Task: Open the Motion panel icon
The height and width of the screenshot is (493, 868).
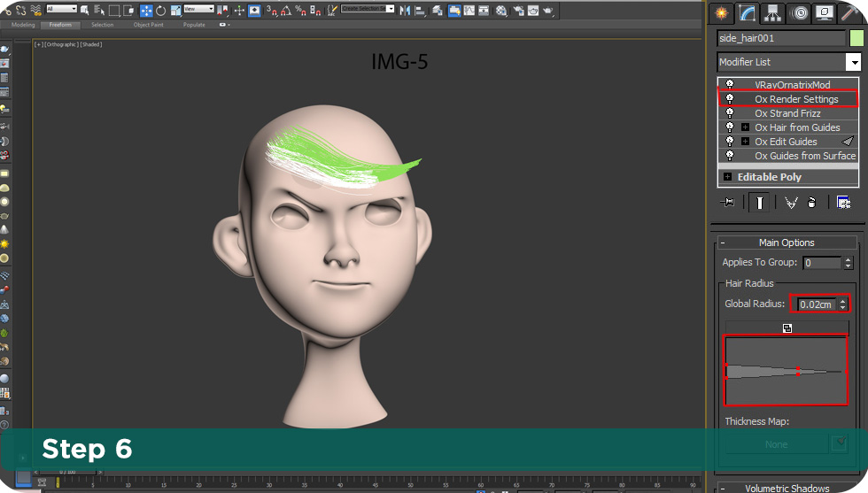Action: [799, 12]
